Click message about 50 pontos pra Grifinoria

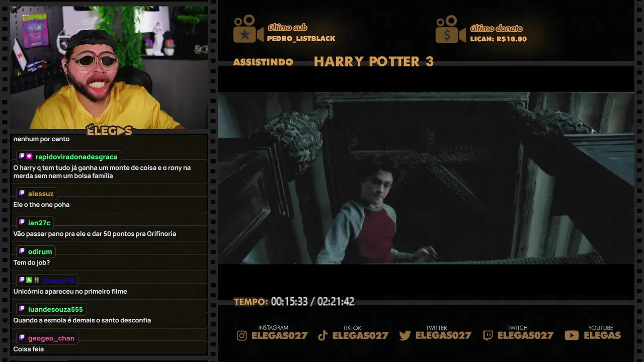[x=95, y=234]
